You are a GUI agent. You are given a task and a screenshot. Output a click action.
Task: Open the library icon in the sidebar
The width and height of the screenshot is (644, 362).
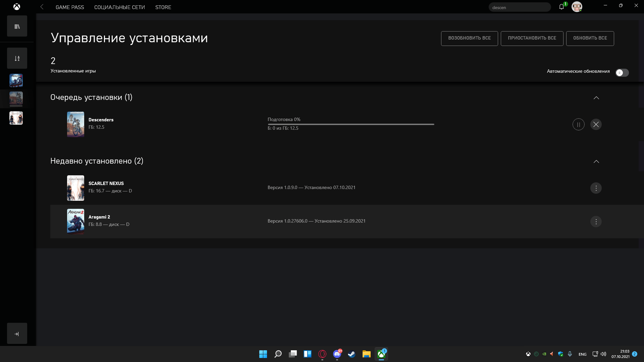[17, 26]
